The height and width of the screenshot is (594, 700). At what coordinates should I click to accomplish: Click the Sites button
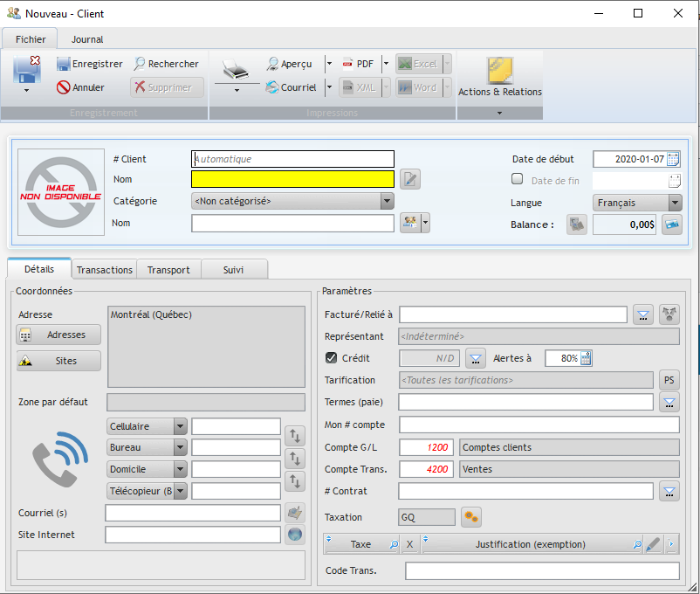click(58, 361)
